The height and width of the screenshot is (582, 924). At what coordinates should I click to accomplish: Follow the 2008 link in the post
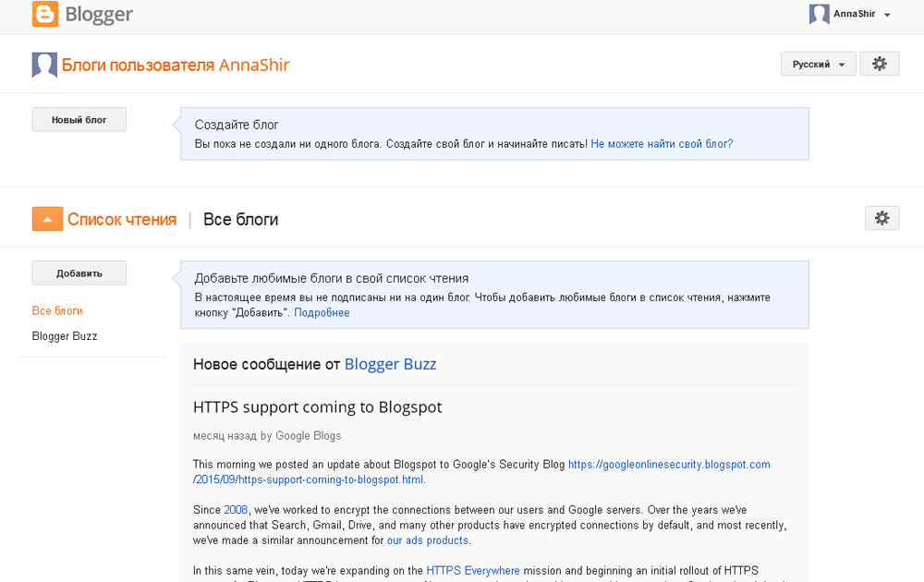pos(236,510)
